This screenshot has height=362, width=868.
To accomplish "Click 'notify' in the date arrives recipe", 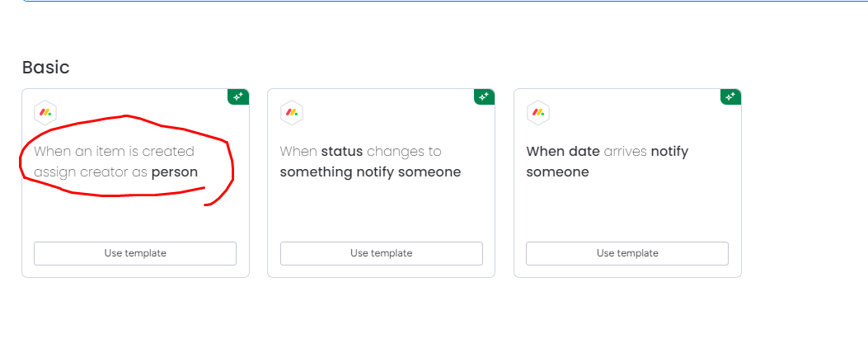I will point(669,151).
